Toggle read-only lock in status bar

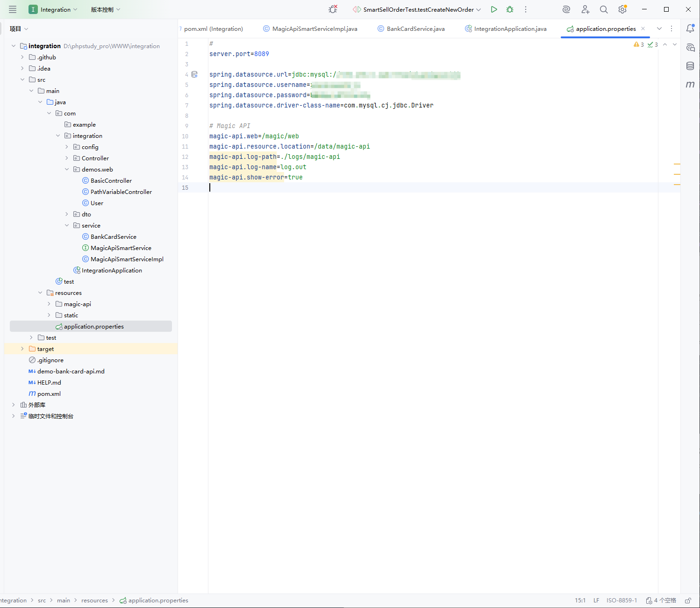688,601
